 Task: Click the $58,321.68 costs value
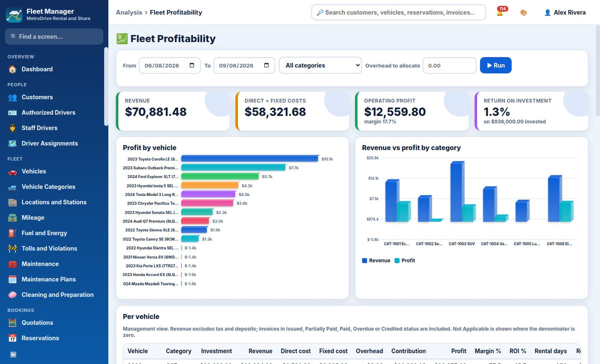(x=275, y=112)
